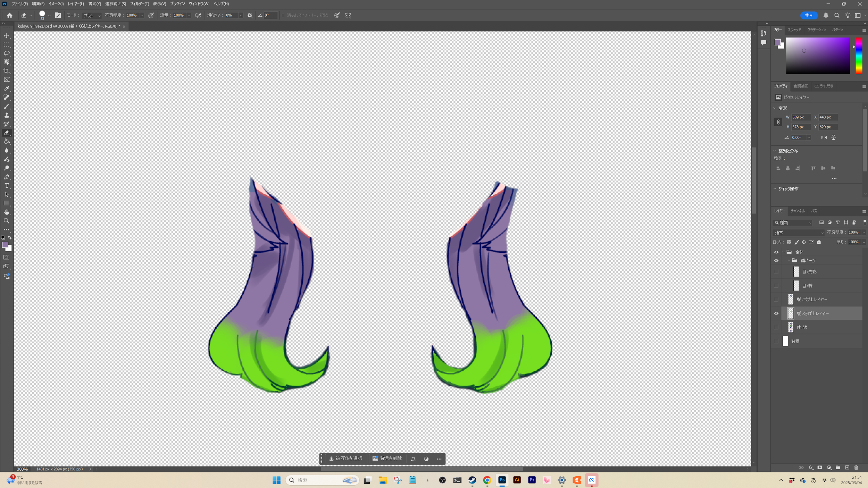Select the Horizontal Type tool
The height and width of the screenshot is (488, 868).
[x=7, y=186]
